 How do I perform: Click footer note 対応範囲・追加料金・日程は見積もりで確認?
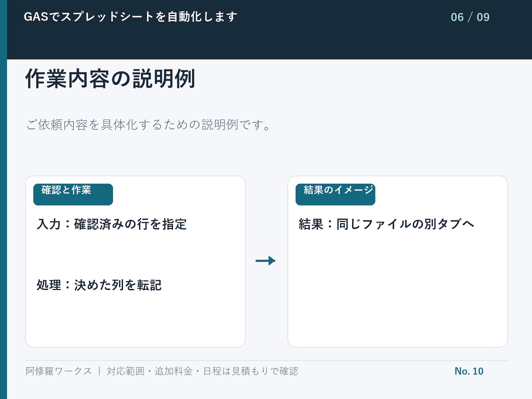202,371
